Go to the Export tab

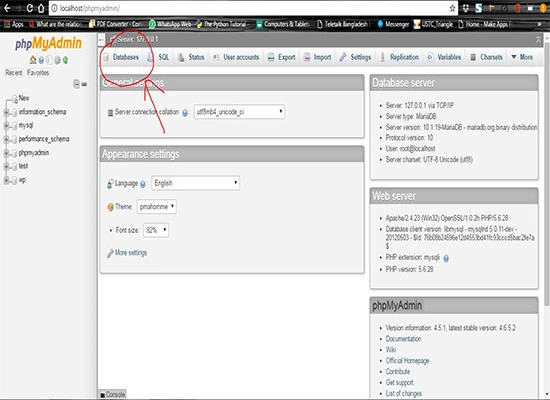[x=282, y=57]
